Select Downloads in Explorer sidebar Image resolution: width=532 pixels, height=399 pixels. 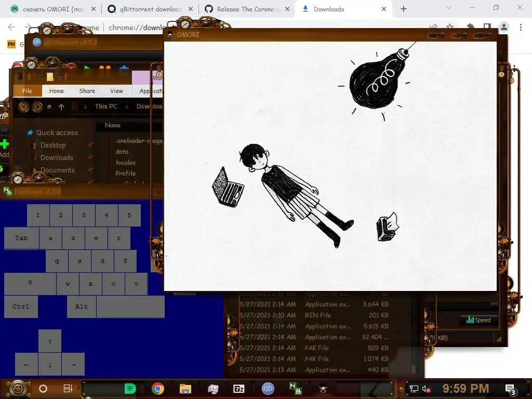(x=57, y=158)
